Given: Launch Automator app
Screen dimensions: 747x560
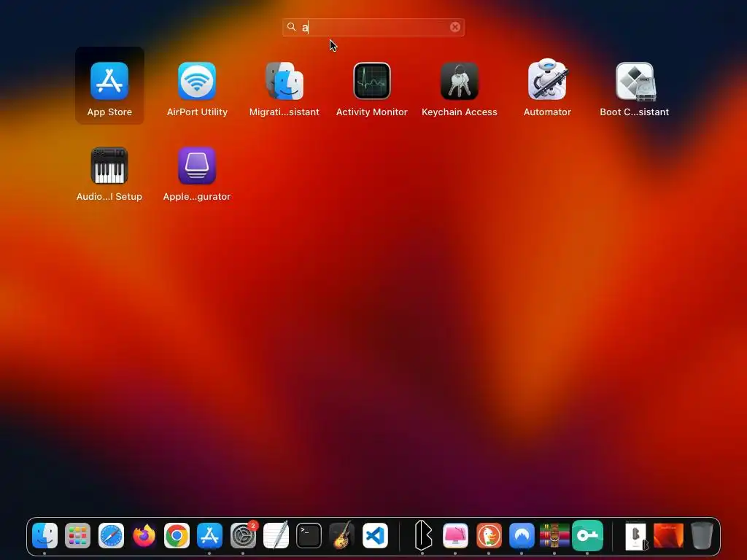Looking at the screenshot, I should point(547,80).
